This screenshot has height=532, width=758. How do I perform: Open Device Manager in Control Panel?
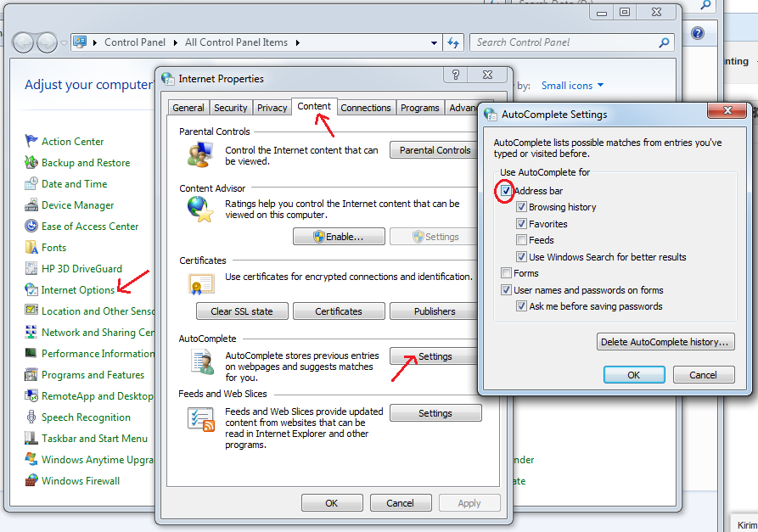click(x=77, y=204)
